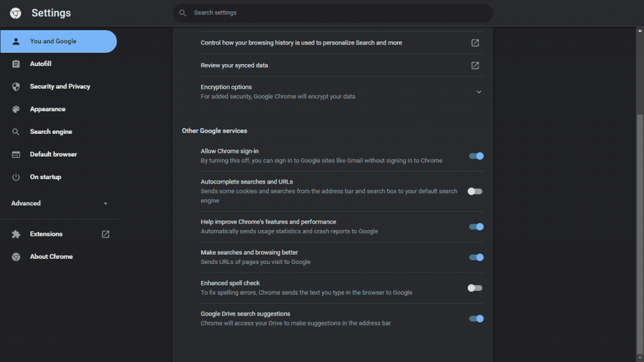Click the On startup power icon
The height and width of the screenshot is (362, 644).
16,177
